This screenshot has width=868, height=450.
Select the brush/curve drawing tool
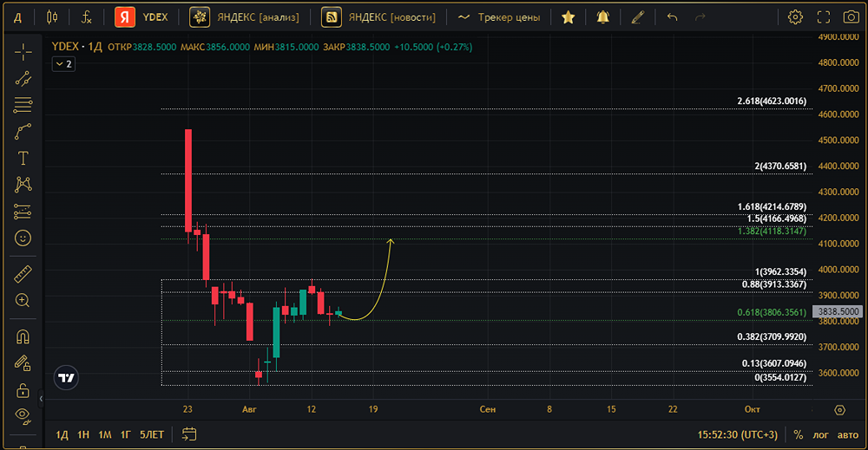pos(23,132)
